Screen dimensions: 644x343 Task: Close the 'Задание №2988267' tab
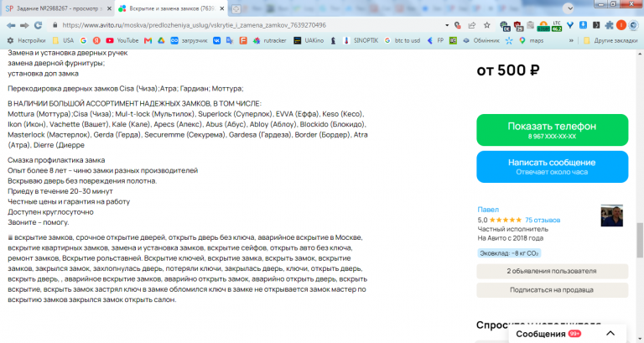109,8
